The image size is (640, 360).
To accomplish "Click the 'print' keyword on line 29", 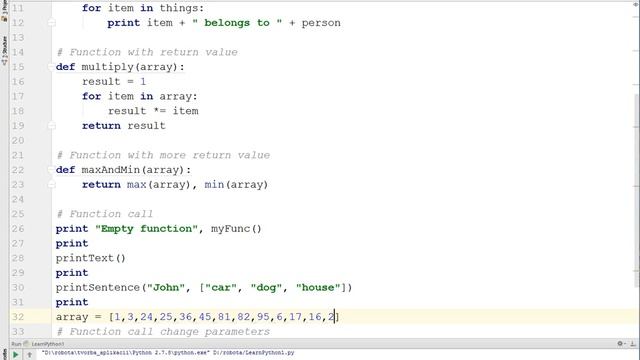I will tap(72, 273).
